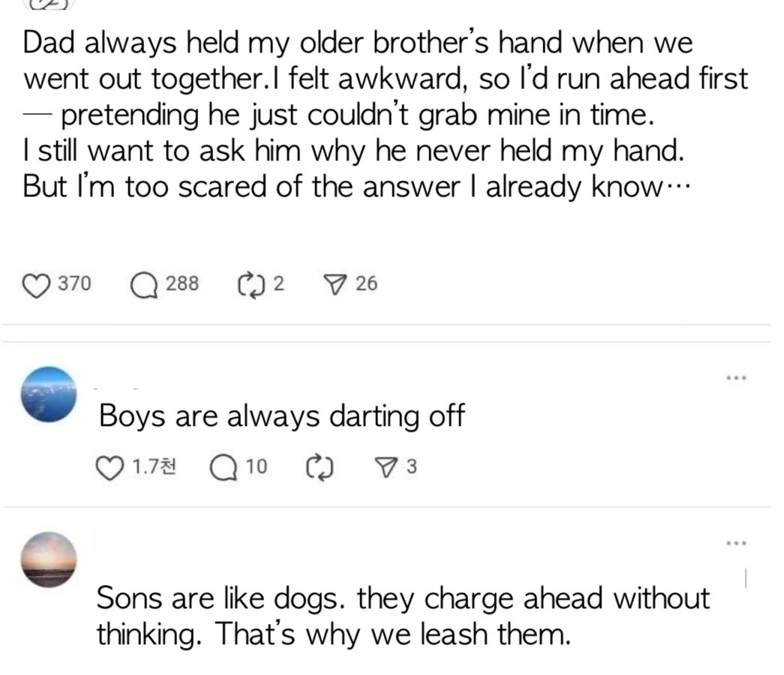Screen dimensions: 784x675
Task: View the 1.7천 likes count
Action: point(154,467)
